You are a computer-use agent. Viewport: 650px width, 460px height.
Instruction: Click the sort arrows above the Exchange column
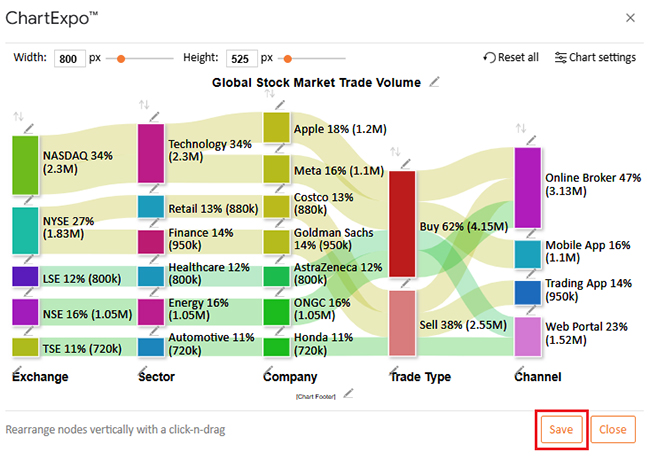pyautogui.click(x=18, y=117)
